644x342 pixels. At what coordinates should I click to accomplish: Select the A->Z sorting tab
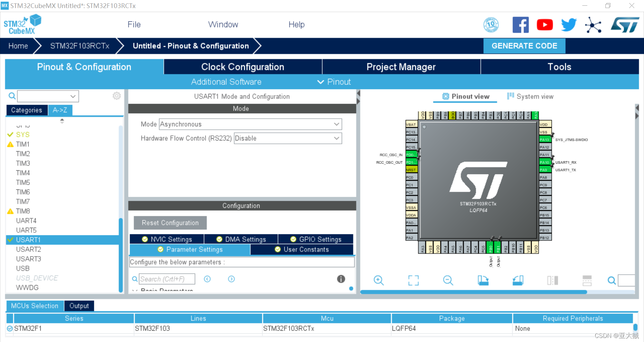[60, 110]
